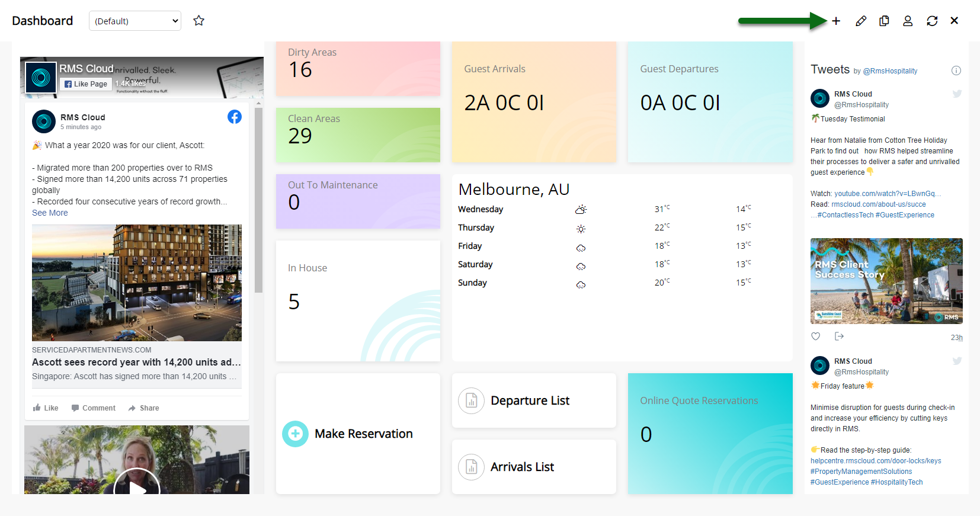Open the Arrivals List label
This screenshot has width=980, height=516.
pos(522,467)
